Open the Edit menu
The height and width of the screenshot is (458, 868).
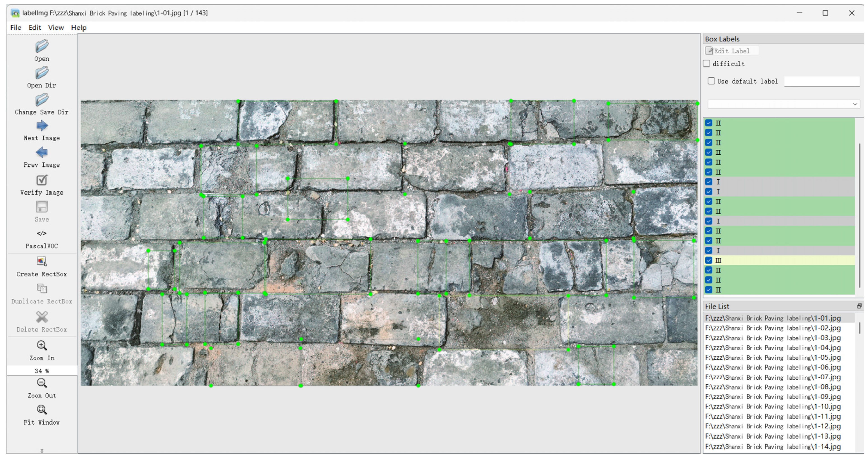(x=35, y=28)
